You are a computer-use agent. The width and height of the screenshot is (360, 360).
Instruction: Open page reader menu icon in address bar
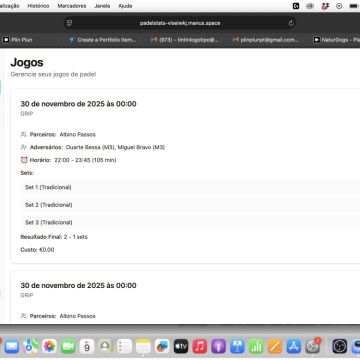pyautogui.click(x=69, y=23)
